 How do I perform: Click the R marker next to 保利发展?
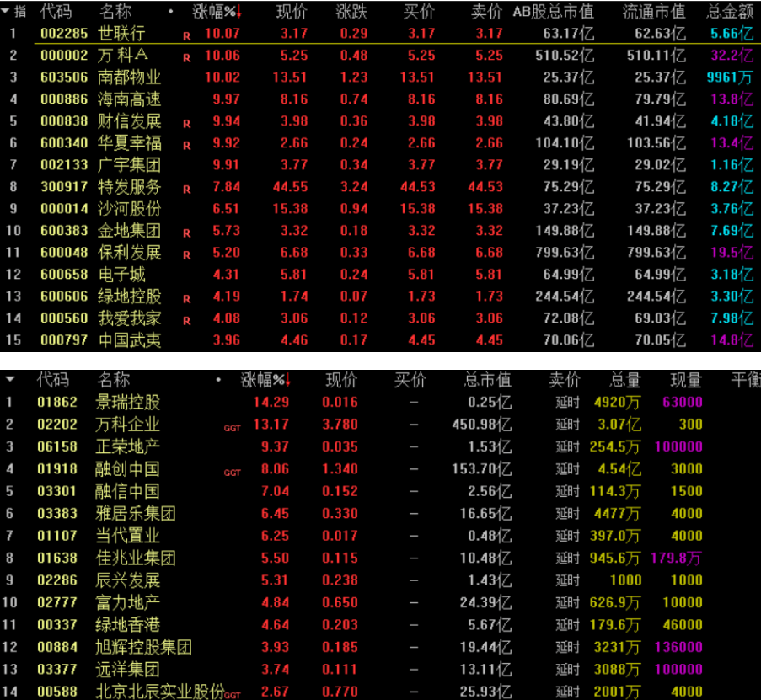coord(186,255)
